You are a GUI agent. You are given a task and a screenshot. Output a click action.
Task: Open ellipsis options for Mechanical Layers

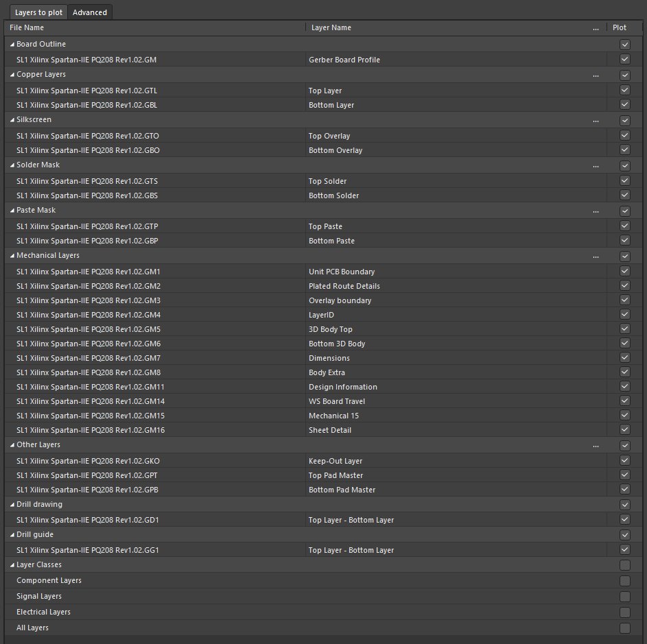click(596, 257)
